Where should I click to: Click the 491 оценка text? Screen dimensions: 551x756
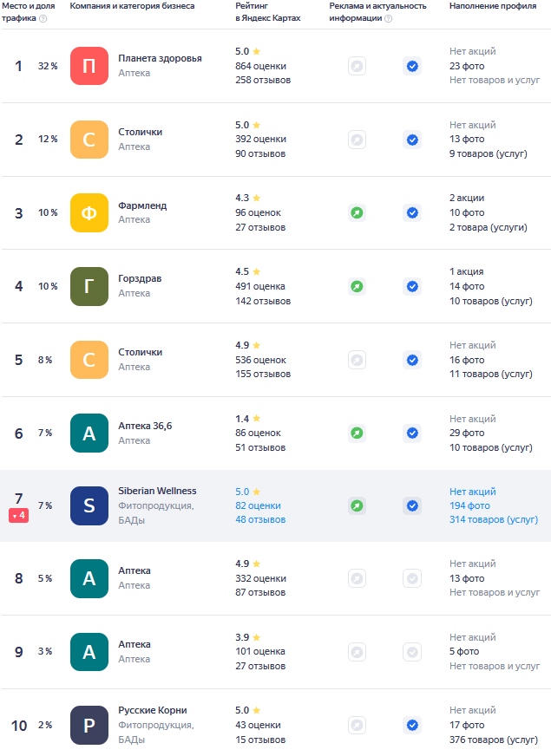tap(260, 286)
